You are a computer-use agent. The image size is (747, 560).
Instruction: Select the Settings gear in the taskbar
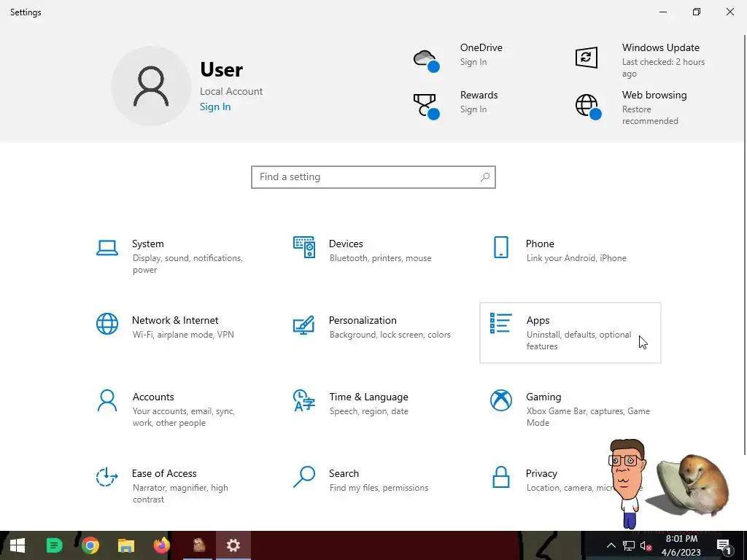(233, 545)
